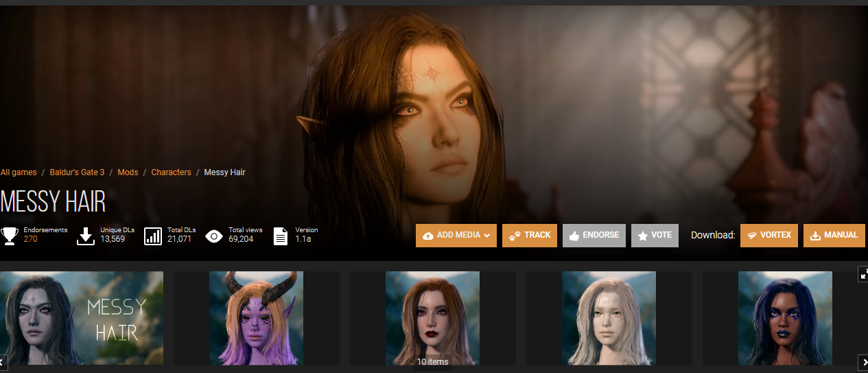The image size is (868, 373).
Task: Open the Messy Hair title card thumbnail
Action: [82, 318]
